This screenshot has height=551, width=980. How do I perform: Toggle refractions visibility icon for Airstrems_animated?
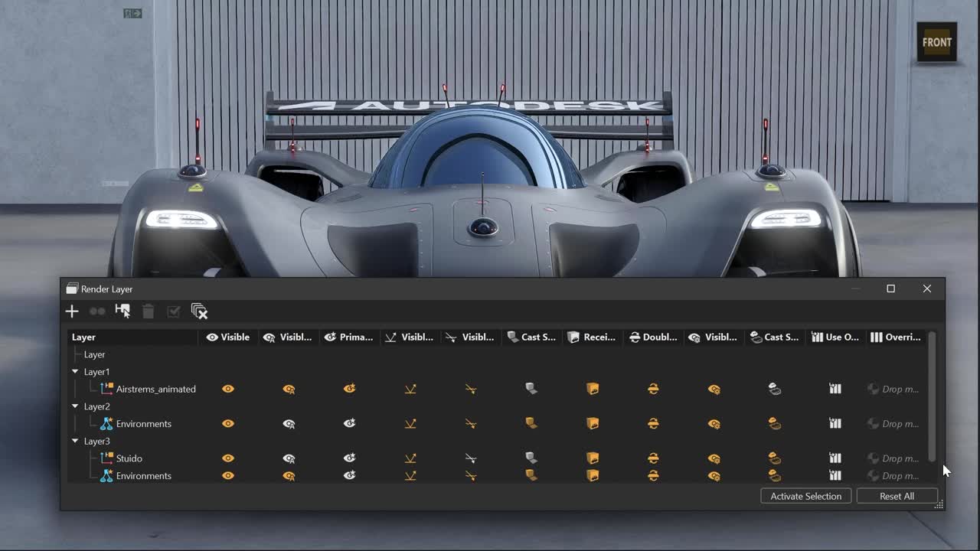(x=471, y=389)
